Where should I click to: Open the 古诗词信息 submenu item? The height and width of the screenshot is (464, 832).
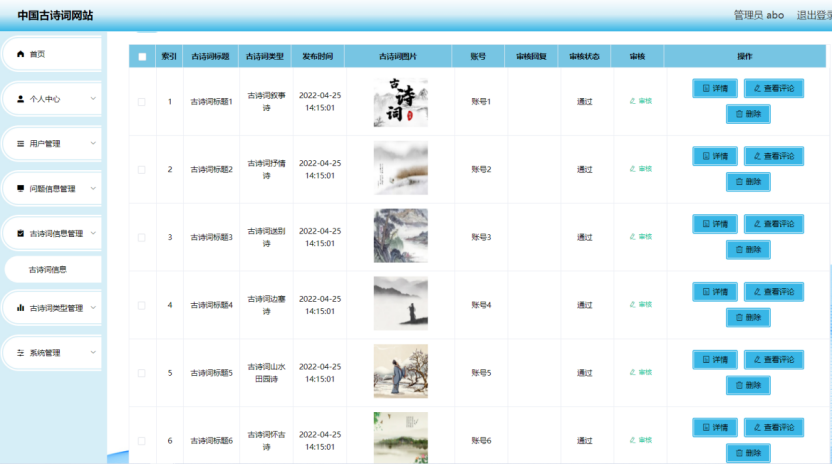[x=53, y=270]
